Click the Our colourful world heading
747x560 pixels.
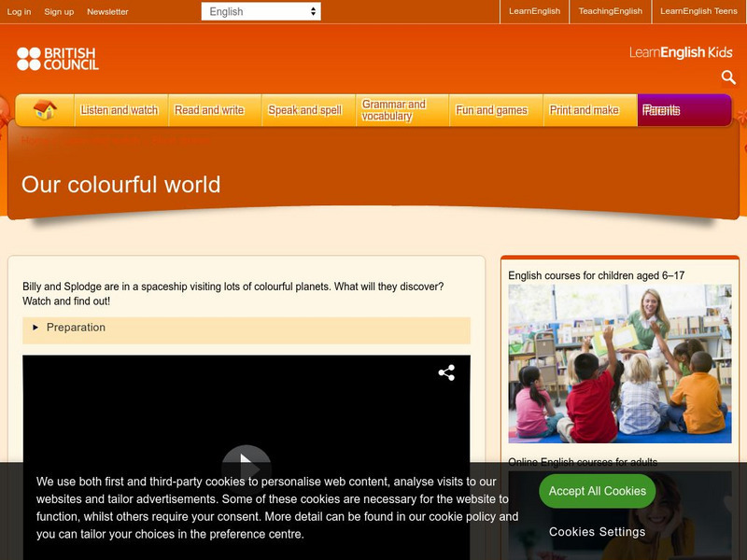[121, 185]
